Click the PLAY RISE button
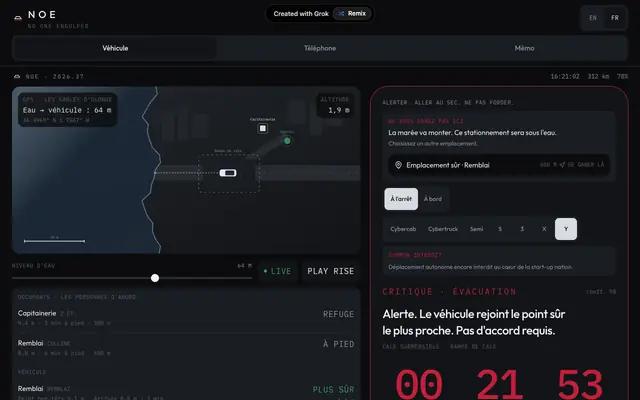This screenshot has width=640, height=400. [x=331, y=271]
